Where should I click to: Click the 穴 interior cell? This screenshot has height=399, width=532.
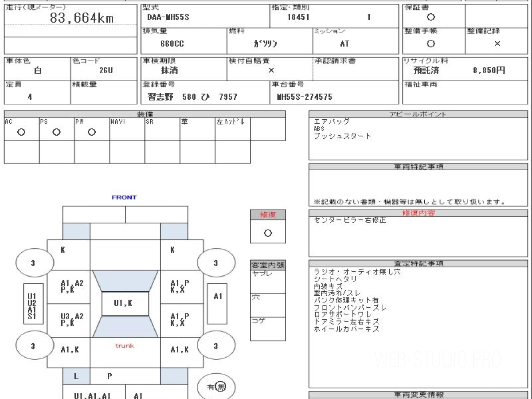[x=268, y=305]
